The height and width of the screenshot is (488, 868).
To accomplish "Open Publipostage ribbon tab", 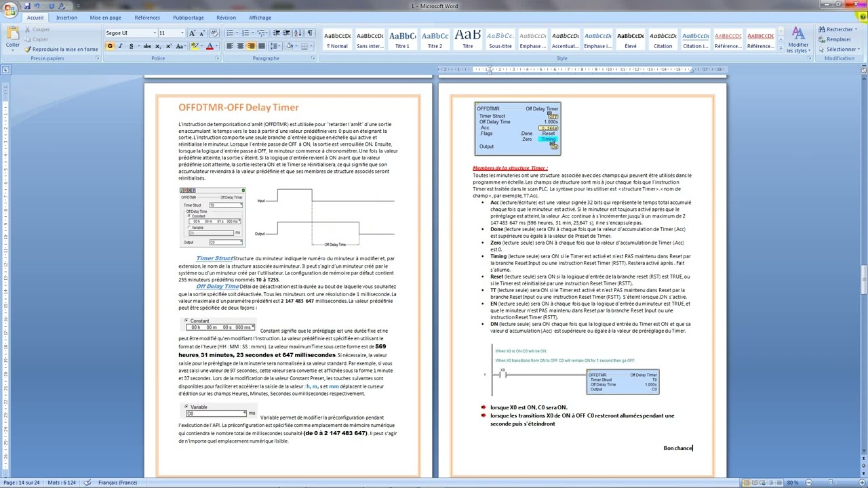I will coord(188,18).
